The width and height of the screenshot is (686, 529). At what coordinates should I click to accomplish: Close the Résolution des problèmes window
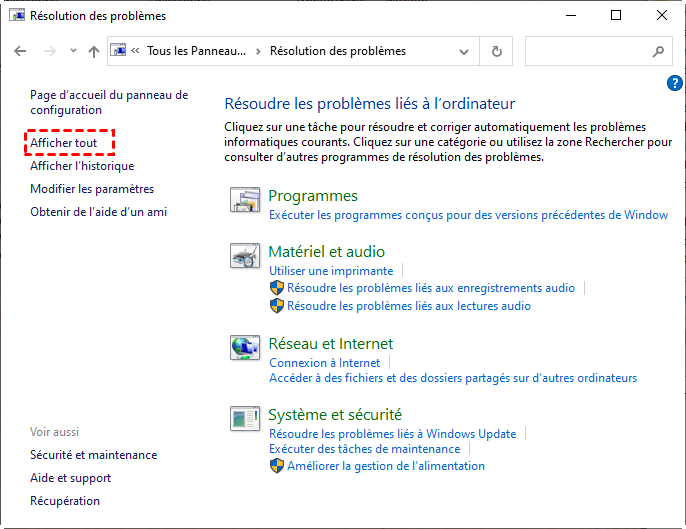(662, 15)
